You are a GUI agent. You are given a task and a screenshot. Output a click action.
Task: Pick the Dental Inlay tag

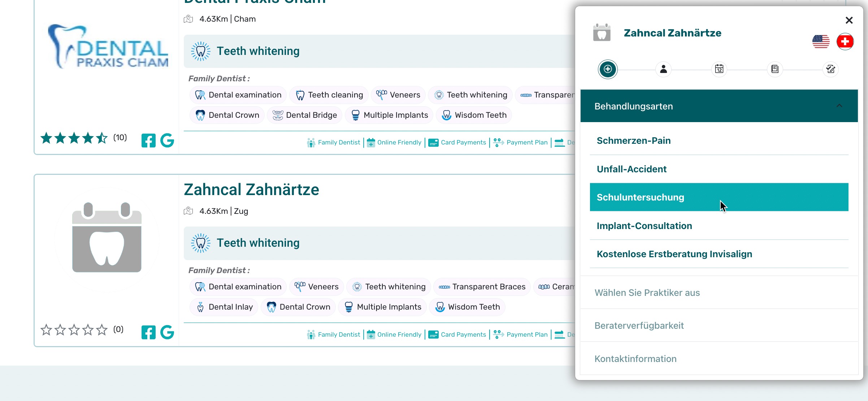pyautogui.click(x=224, y=307)
